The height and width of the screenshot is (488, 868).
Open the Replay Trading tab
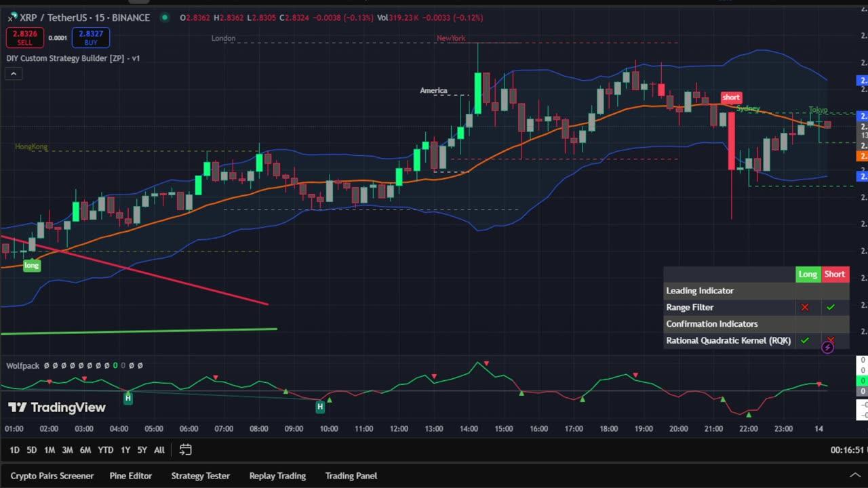[x=277, y=476]
